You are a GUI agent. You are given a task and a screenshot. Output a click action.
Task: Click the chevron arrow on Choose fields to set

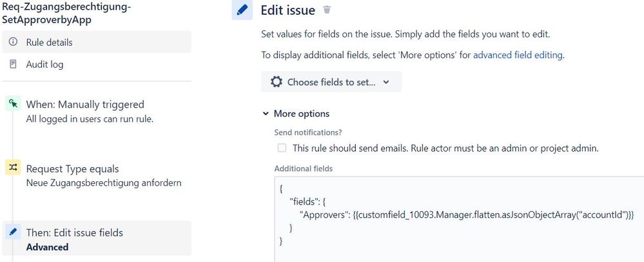[x=385, y=82]
